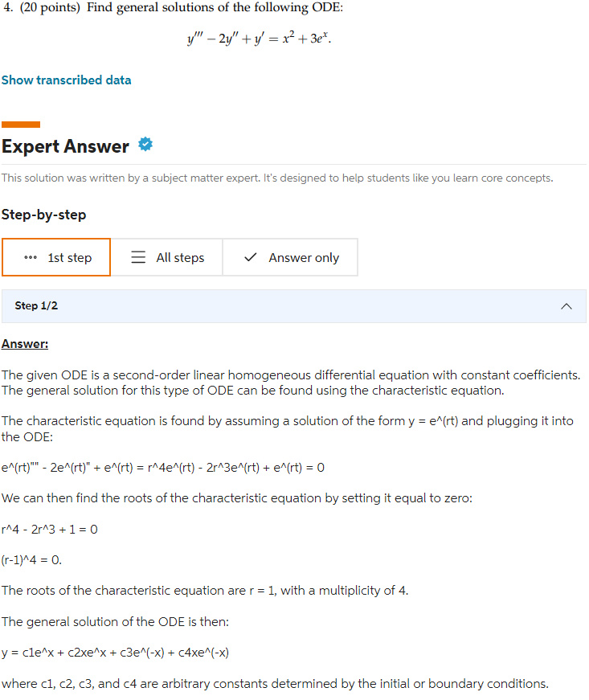Click the characteristic equation (r-1)^4 = 0
Viewport: 589px width, 700px height.
click(x=33, y=559)
